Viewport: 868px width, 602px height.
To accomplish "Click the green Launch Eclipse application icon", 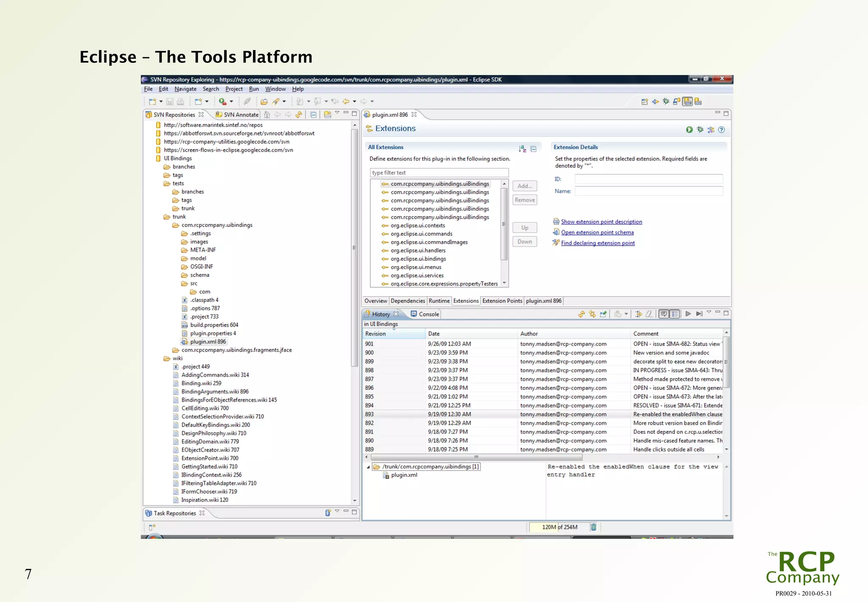I will click(690, 130).
